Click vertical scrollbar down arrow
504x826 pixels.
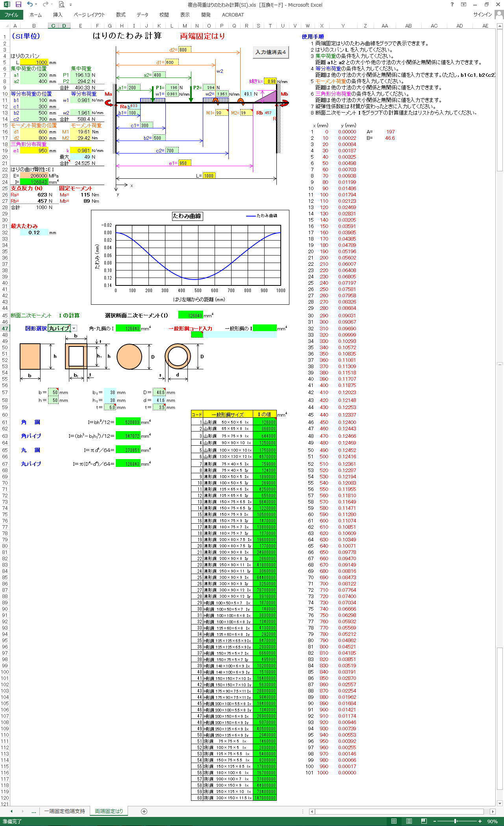[x=500, y=803]
